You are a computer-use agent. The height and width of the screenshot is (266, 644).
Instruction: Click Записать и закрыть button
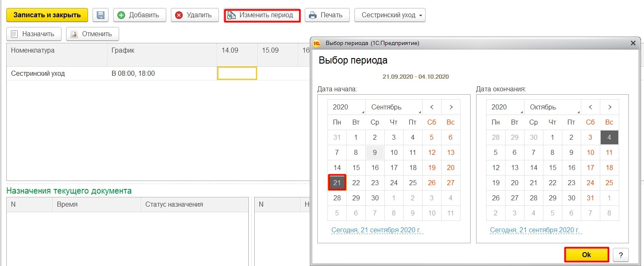(x=47, y=15)
